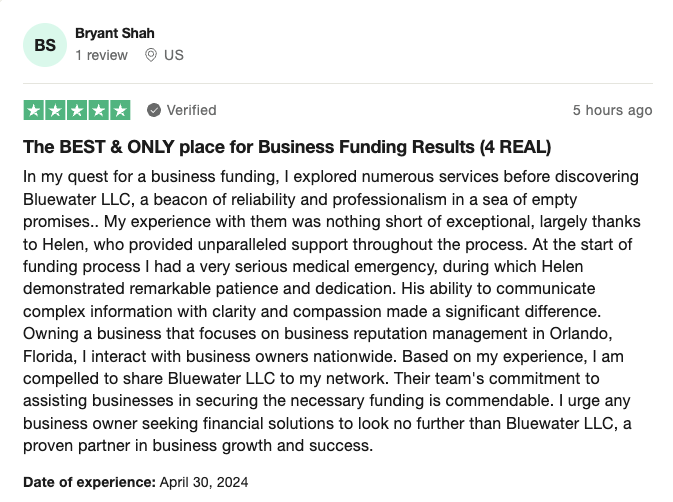
Task: Click the third green rating star
Action: pyautogui.click(x=77, y=110)
